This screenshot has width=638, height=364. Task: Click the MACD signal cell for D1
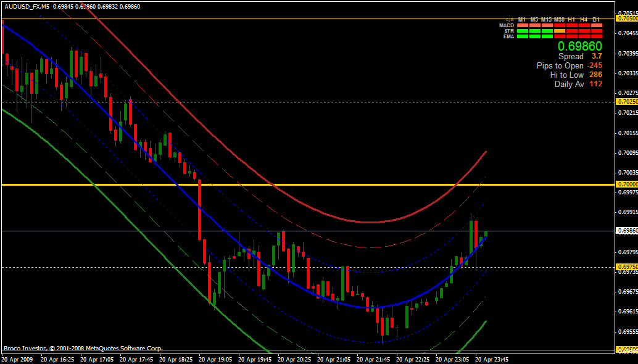(597, 25)
